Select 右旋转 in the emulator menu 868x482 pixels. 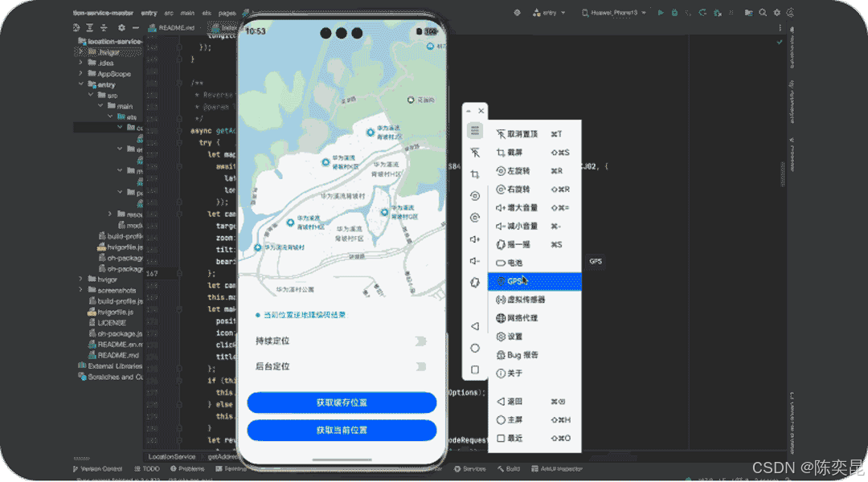[534, 190]
